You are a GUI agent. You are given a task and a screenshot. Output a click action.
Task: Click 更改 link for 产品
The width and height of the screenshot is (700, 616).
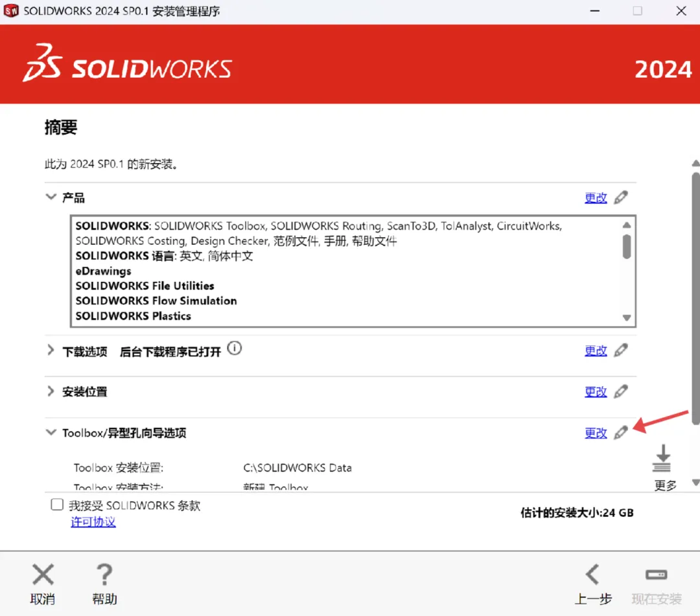[x=596, y=198]
